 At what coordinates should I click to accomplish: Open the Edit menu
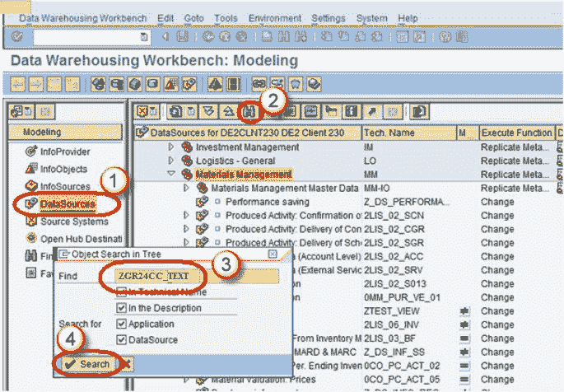click(x=165, y=18)
